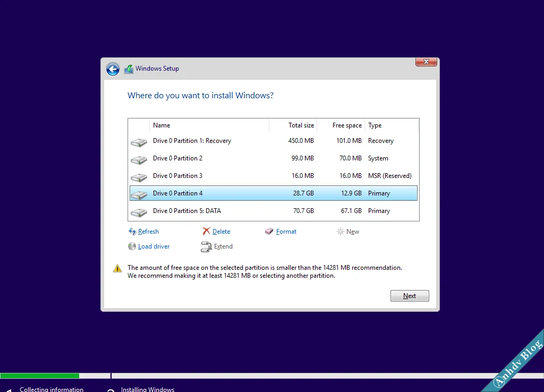Click the yellow warning triangle icon

[x=117, y=268]
